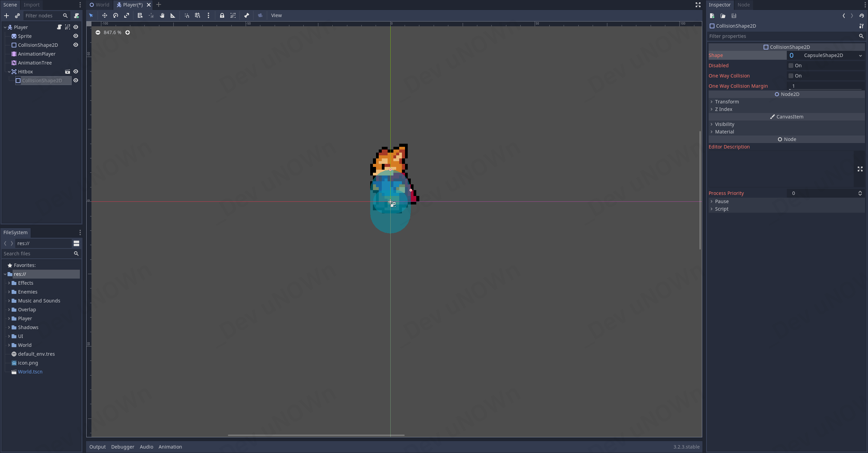Select the Scale Mode tool

click(127, 15)
